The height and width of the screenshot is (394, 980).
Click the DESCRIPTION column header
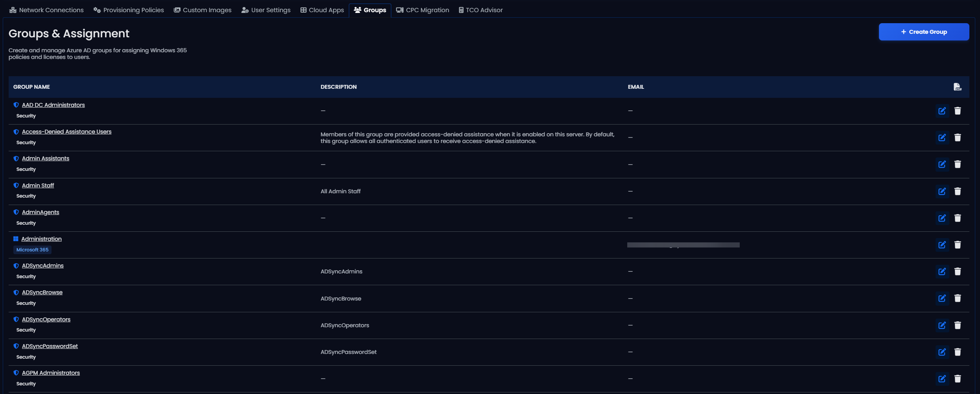[x=339, y=87]
